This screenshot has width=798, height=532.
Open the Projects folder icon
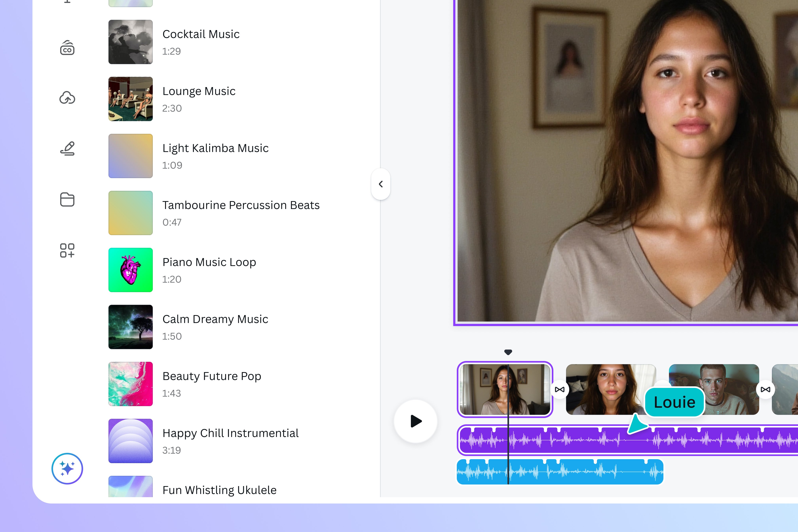[67, 199]
